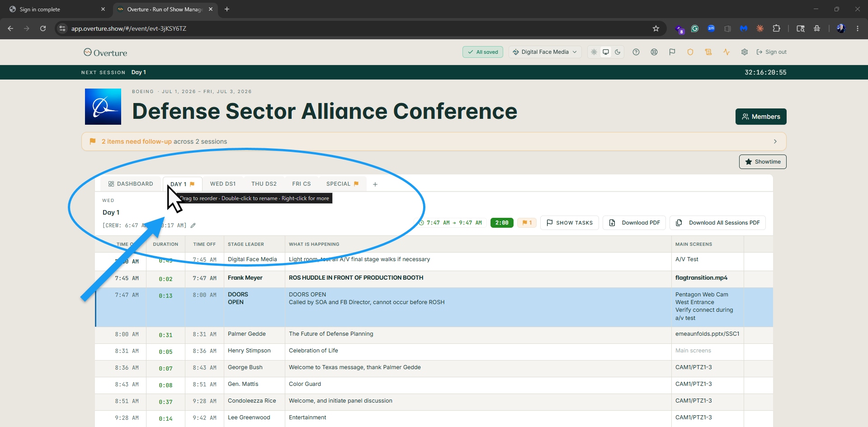Open the Zoom extension icon

click(711, 28)
